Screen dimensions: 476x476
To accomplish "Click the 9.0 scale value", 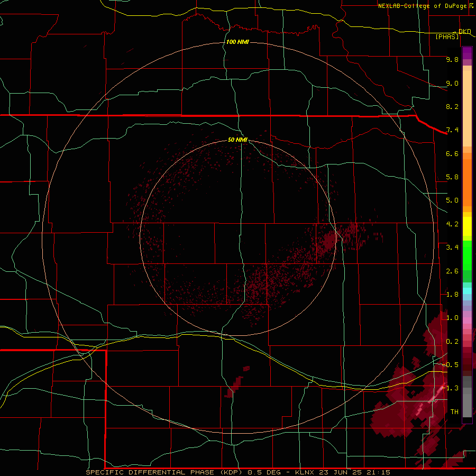I will point(452,83).
